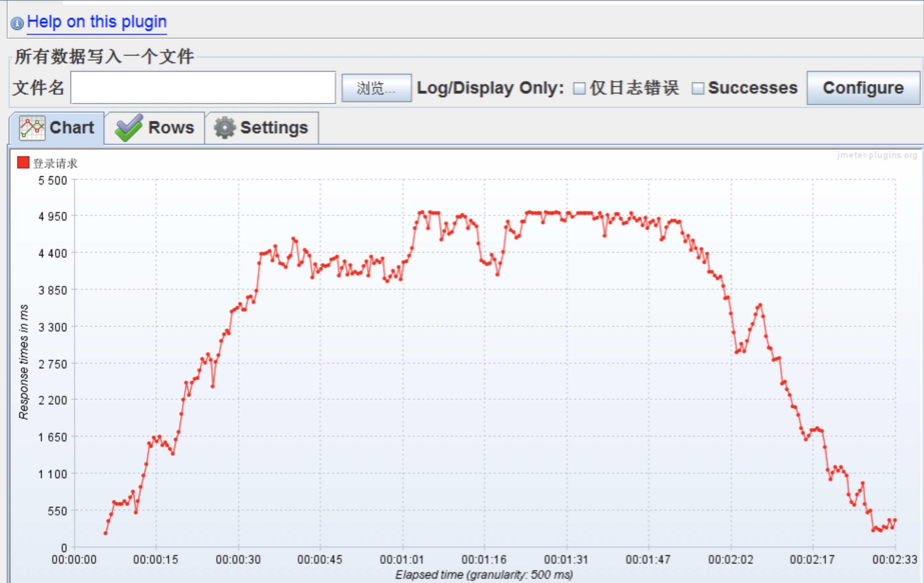Image resolution: width=924 pixels, height=583 pixels.
Task: Switch to the Rows tab
Action: click(171, 128)
